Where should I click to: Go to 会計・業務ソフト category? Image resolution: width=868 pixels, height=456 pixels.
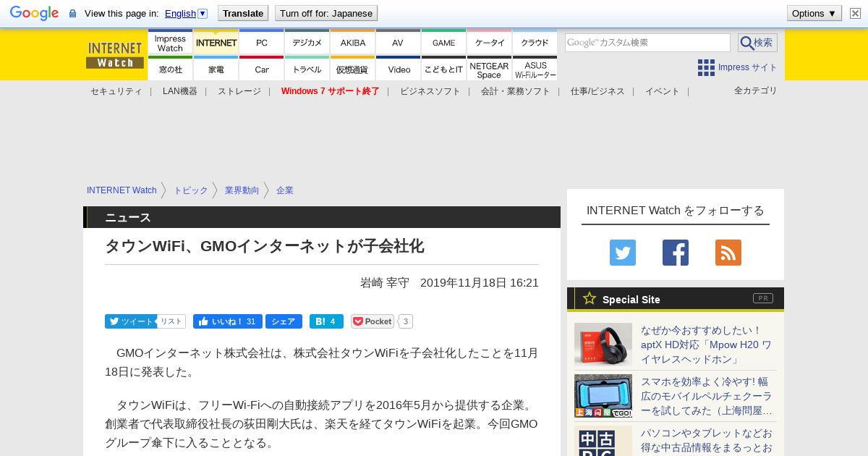516,91
